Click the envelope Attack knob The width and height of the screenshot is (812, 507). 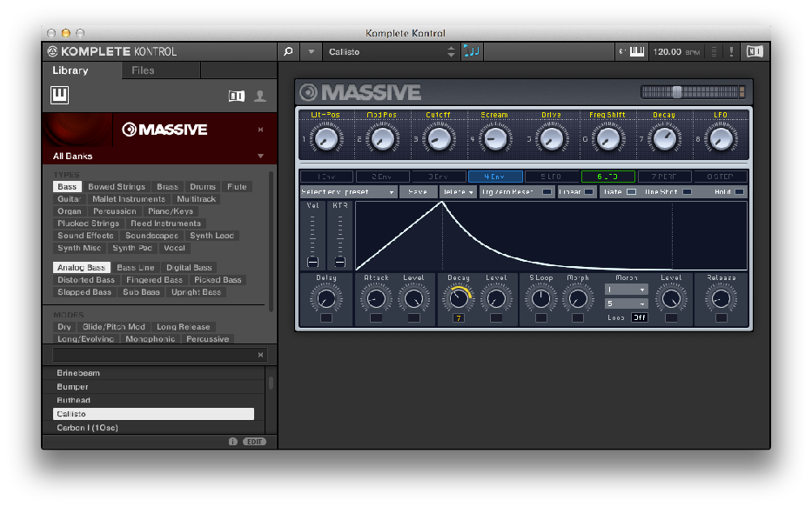[376, 298]
